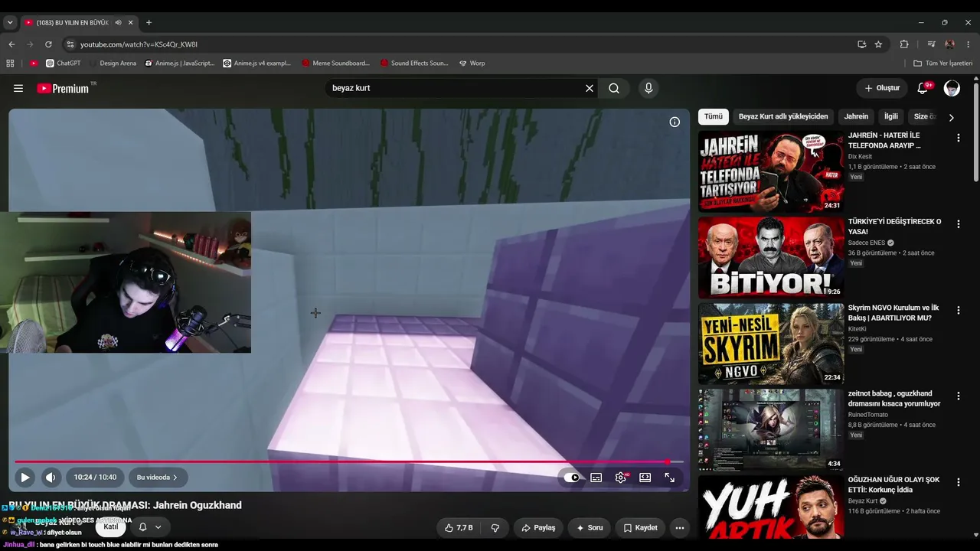This screenshot has height=551, width=980.
Task: Share the video with Paylaş
Action: pyautogui.click(x=539, y=528)
